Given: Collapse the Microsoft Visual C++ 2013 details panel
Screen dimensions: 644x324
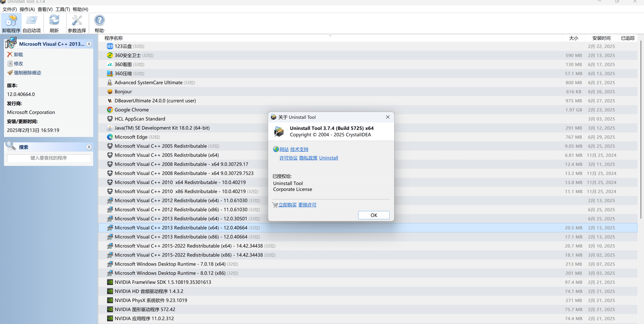Looking at the screenshot, I should (89, 44).
